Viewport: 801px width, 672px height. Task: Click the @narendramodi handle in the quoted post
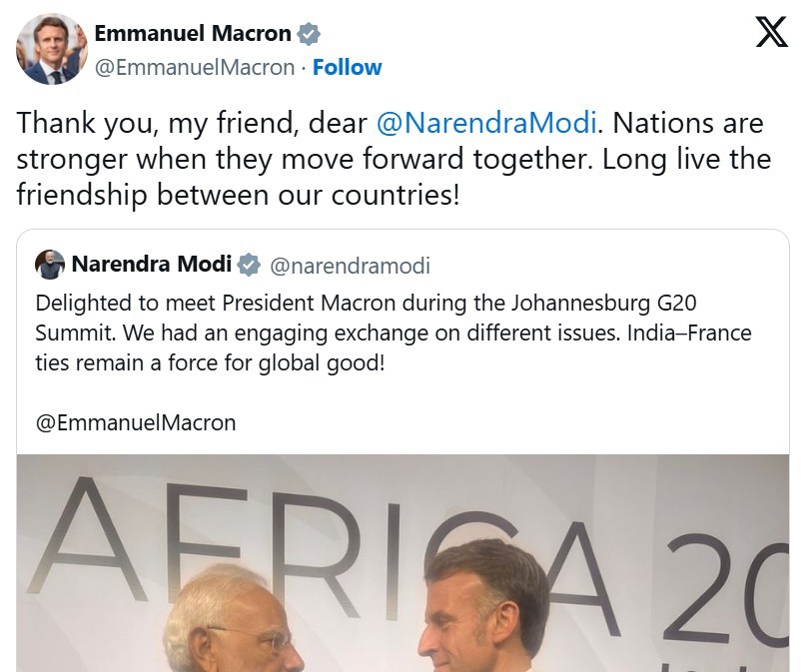tap(350, 267)
